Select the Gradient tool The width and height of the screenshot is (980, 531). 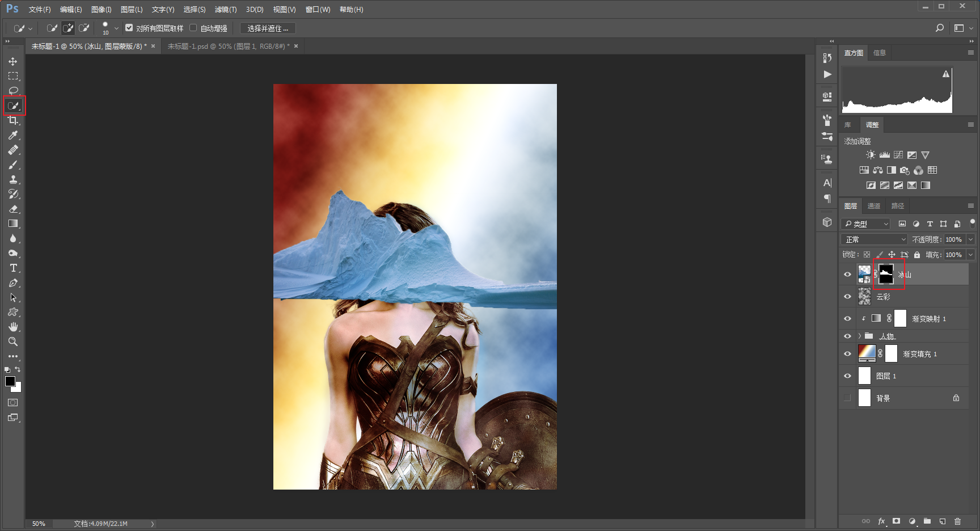[x=13, y=224]
